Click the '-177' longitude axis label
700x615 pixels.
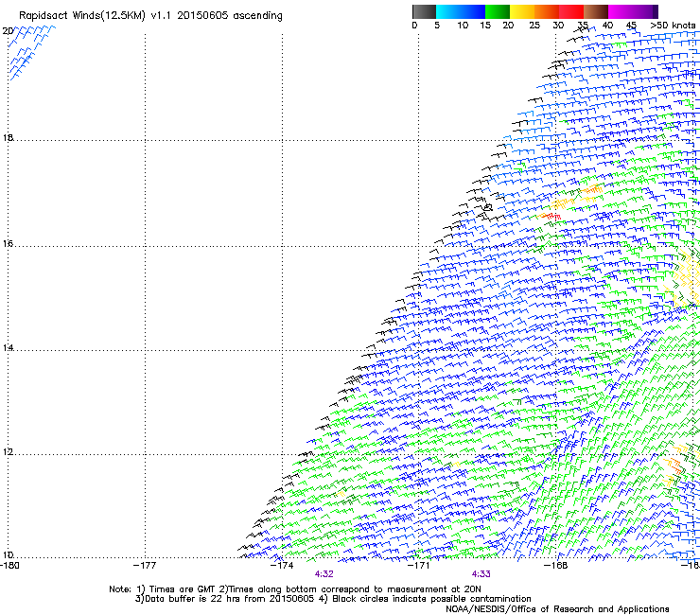pyautogui.click(x=145, y=566)
